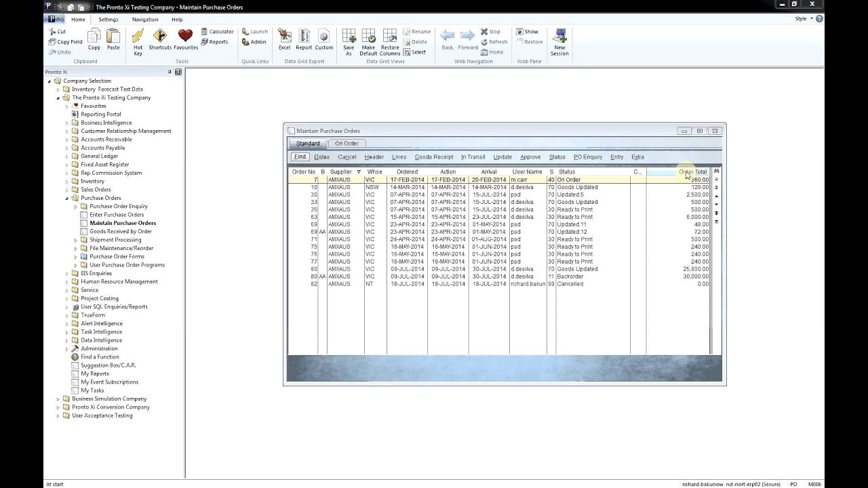Image resolution: width=868 pixels, height=488 pixels.
Task: Click the Help question mark icon at top right
Action: pyautogui.click(x=819, y=19)
